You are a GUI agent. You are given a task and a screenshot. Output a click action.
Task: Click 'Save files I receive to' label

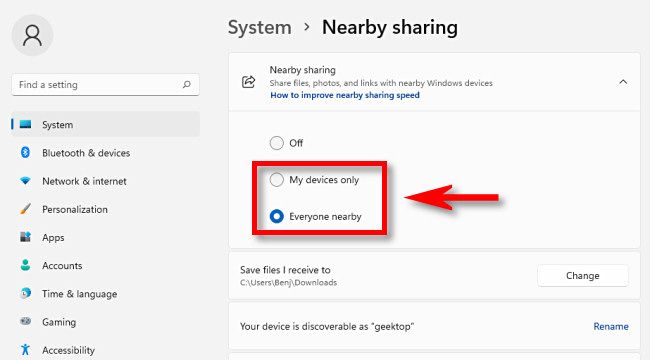(285, 270)
